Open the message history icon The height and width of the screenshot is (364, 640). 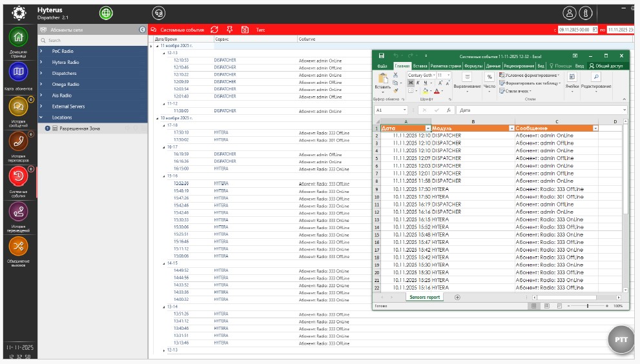(x=18, y=106)
